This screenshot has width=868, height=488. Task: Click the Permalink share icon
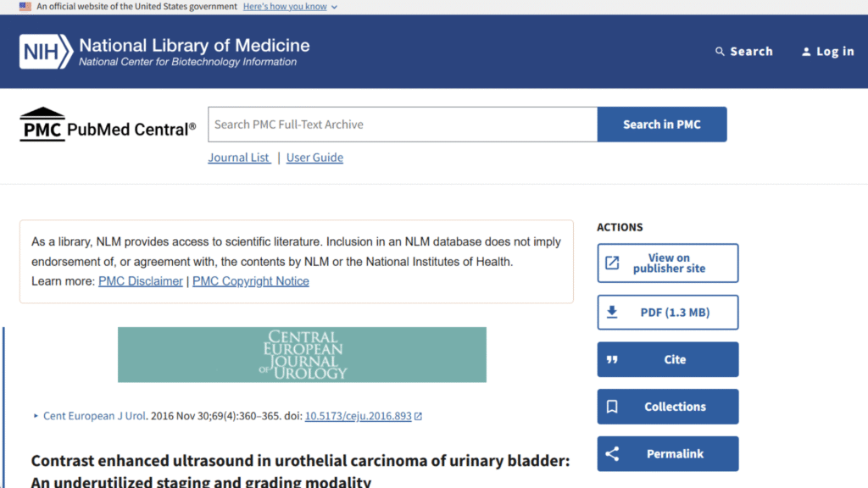612,454
